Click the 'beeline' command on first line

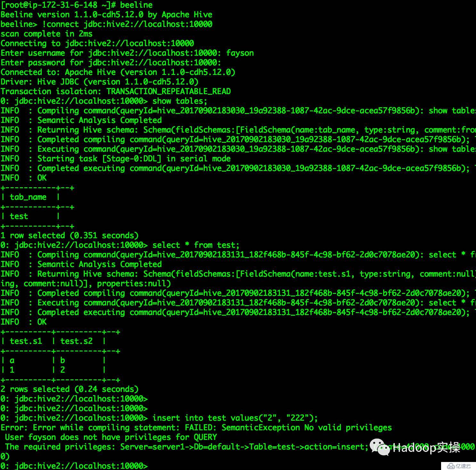click(x=136, y=5)
